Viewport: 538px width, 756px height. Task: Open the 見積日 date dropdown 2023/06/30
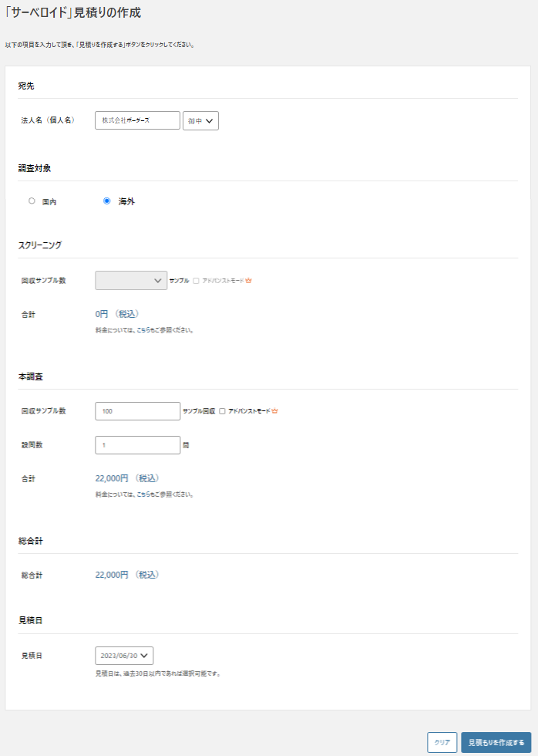point(124,656)
